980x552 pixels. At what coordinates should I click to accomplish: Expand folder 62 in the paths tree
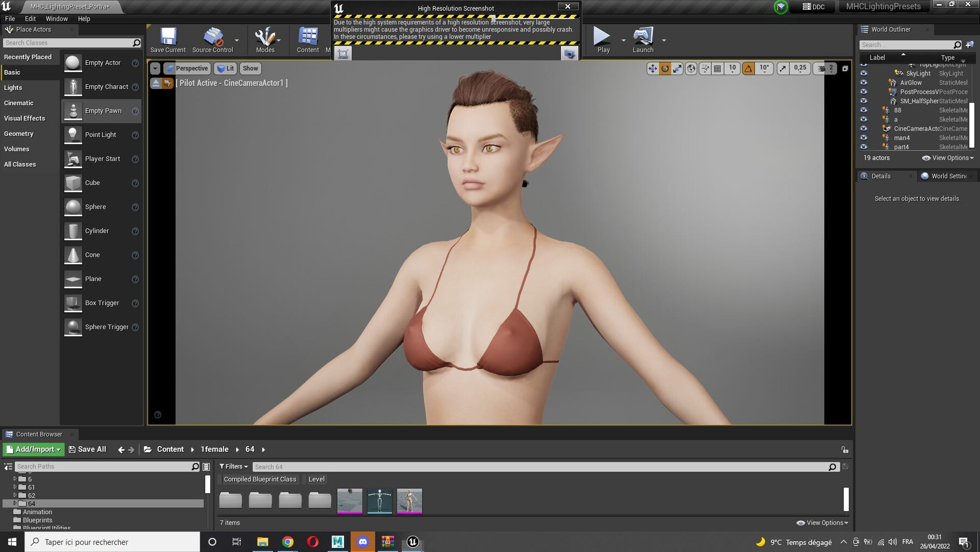[15, 495]
